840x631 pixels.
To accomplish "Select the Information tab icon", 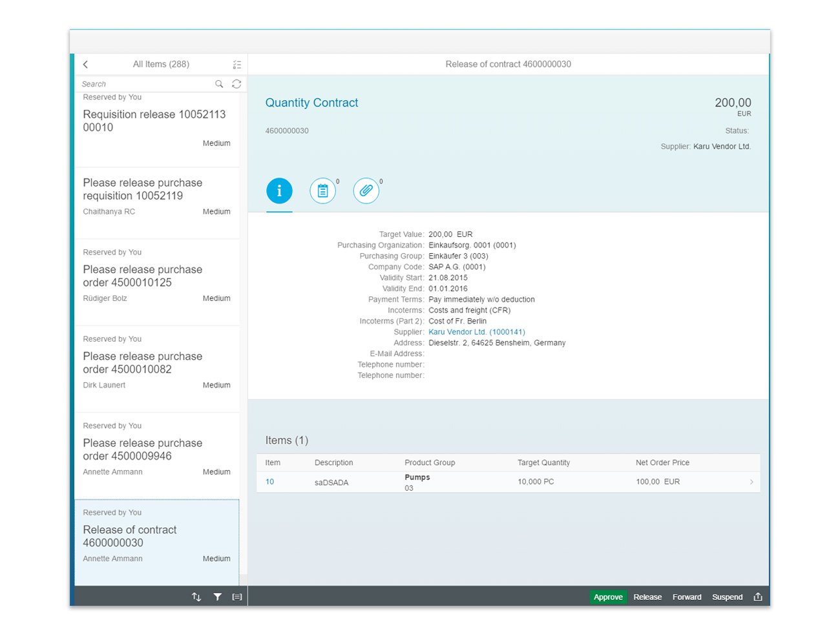I will [x=279, y=191].
